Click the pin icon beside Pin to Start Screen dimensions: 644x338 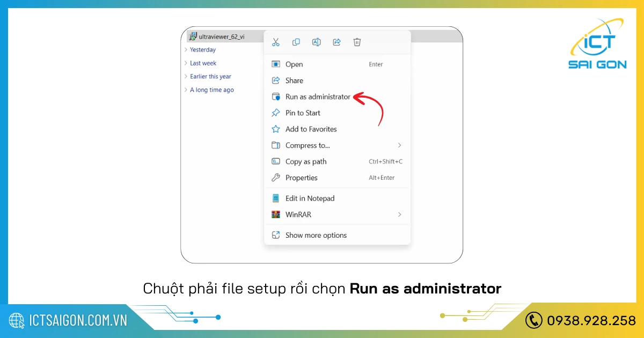276,113
